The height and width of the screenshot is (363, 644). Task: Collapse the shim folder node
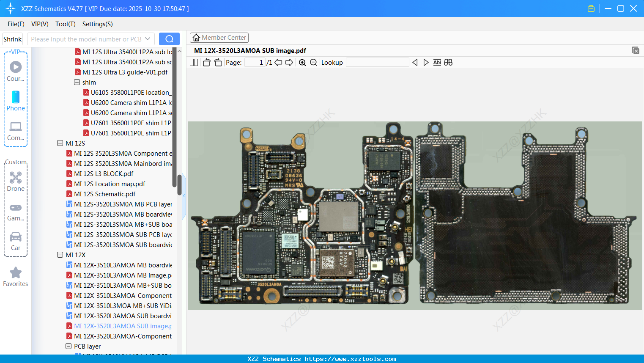77,82
